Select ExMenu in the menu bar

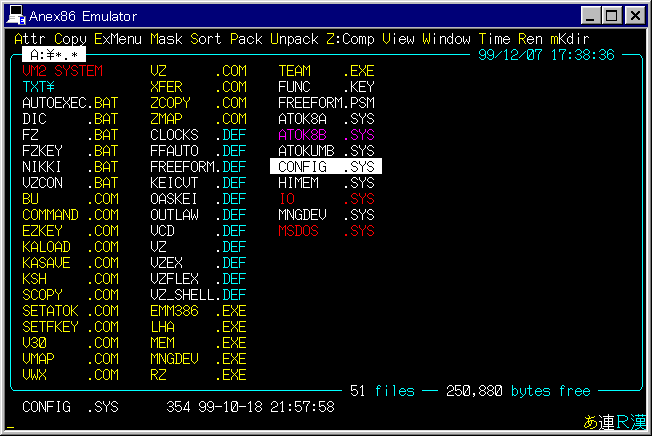click(x=118, y=39)
